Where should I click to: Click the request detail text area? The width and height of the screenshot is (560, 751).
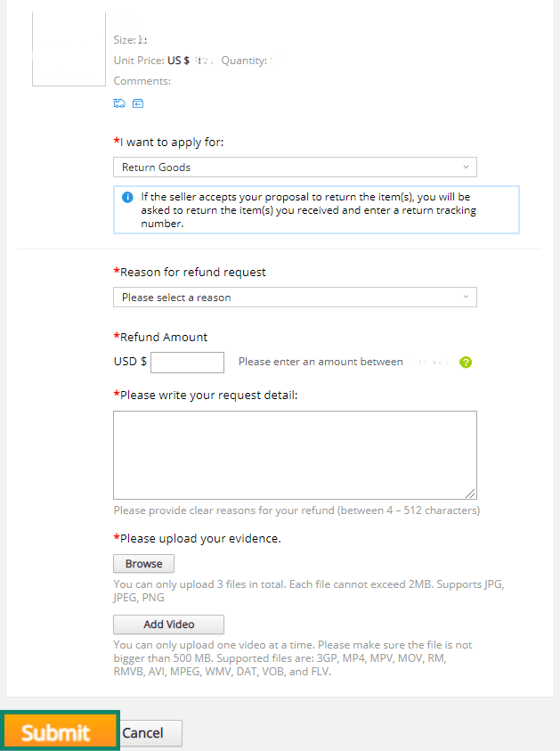click(294, 453)
